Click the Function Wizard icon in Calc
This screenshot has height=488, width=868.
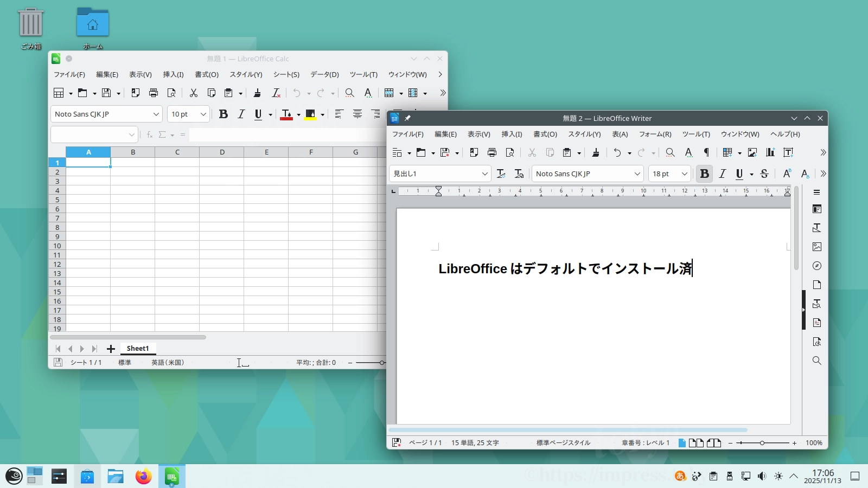(x=150, y=134)
